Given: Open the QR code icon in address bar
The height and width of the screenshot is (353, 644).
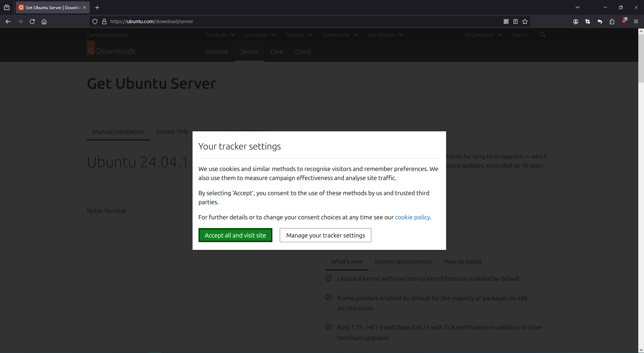Looking at the screenshot, I should click(506, 21).
